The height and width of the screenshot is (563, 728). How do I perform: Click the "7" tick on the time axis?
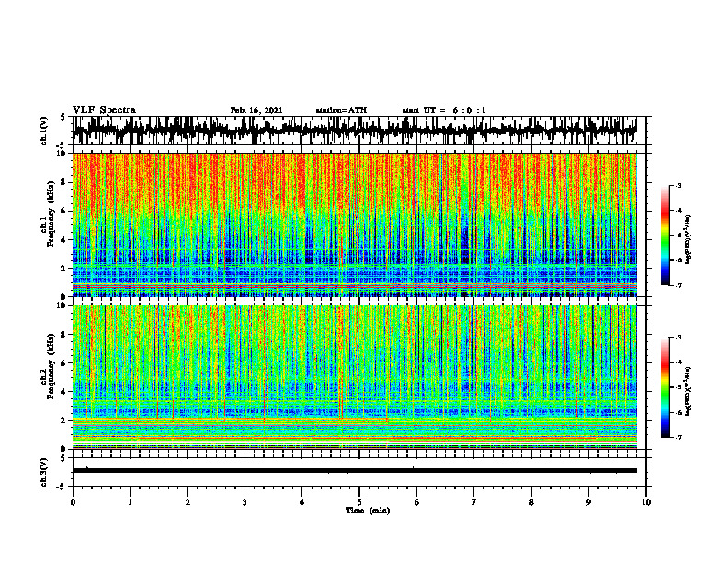coord(474,502)
